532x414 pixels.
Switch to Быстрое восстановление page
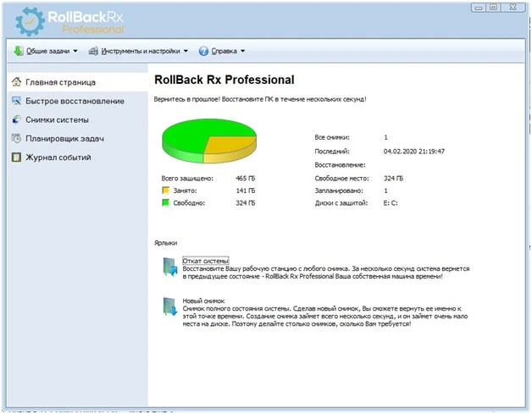point(77,101)
